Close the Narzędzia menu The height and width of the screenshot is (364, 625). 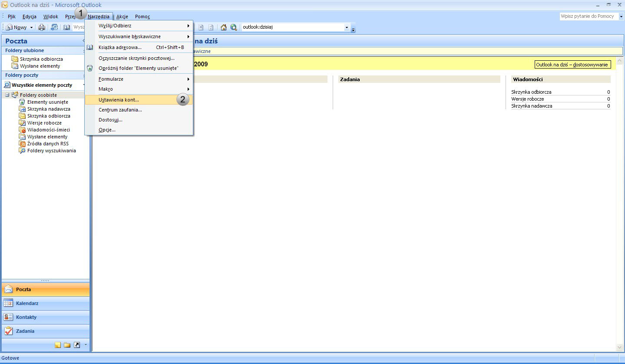coord(99,16)
